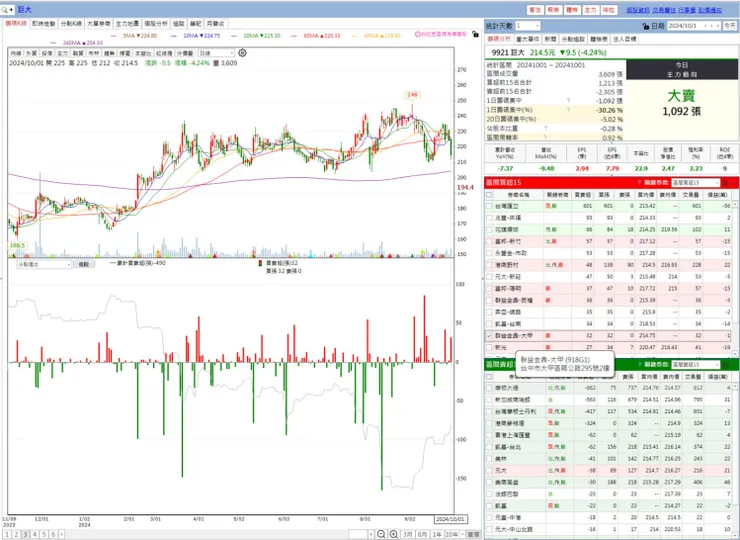
Task: Open the 日線 period dropdown
Action: (x=216, y=53)
